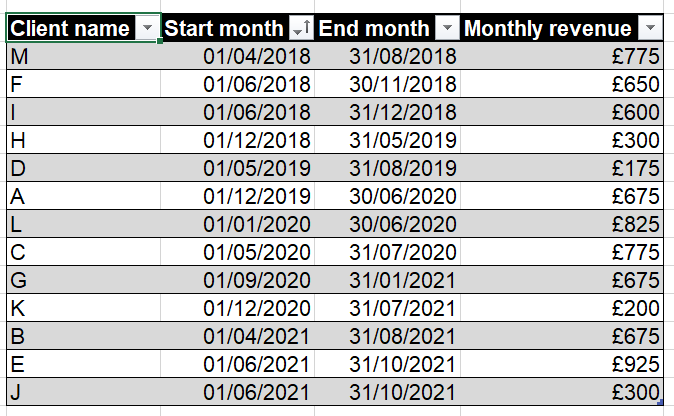Viewport: 674px width, 416px height.
Task: Click the table resize handle at bottom-right corner
Action: click(x=662, y=402)
